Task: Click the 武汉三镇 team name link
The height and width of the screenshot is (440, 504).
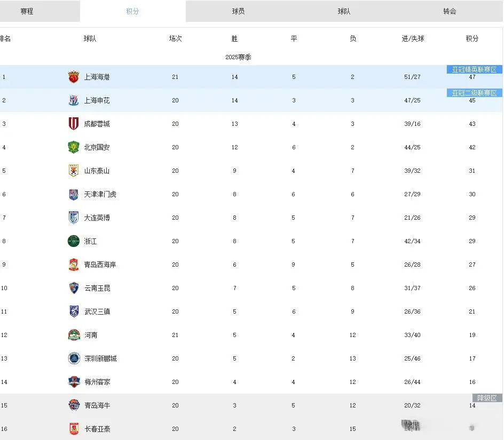Action: 97,311
